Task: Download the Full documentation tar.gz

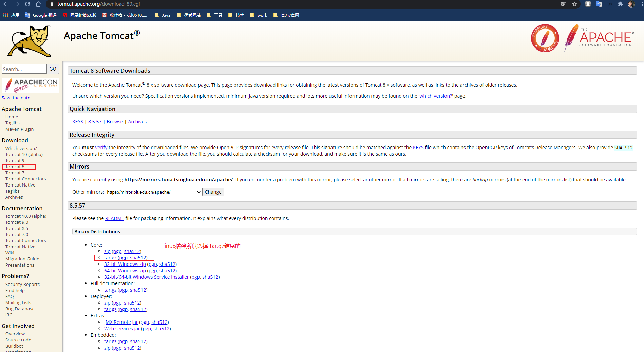Action: click(110, 290)
